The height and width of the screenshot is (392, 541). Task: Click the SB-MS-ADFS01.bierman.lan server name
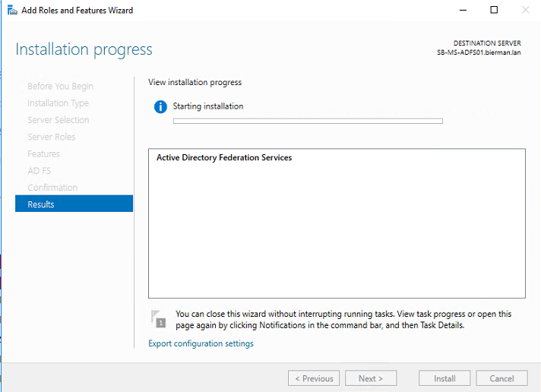click(x=479, y=52)
